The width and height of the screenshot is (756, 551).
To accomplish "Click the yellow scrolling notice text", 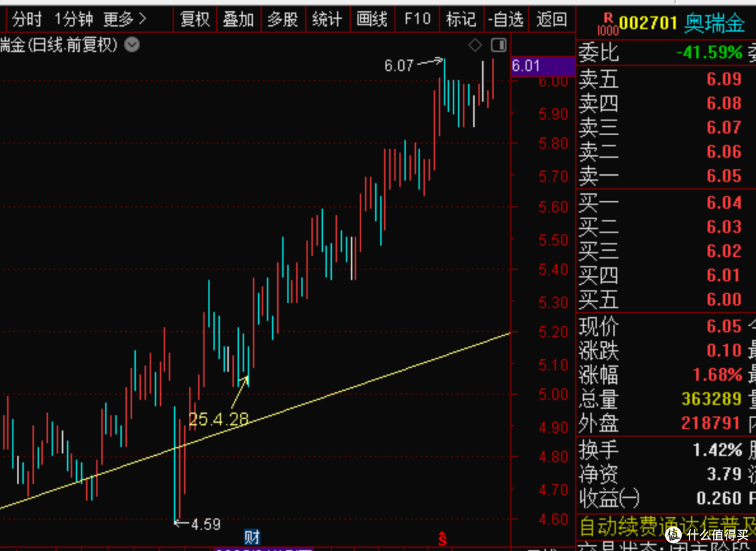I will 667,527.
